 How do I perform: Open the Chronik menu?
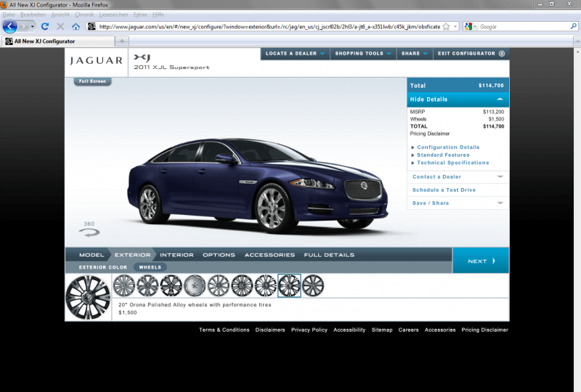coord(84,15)
